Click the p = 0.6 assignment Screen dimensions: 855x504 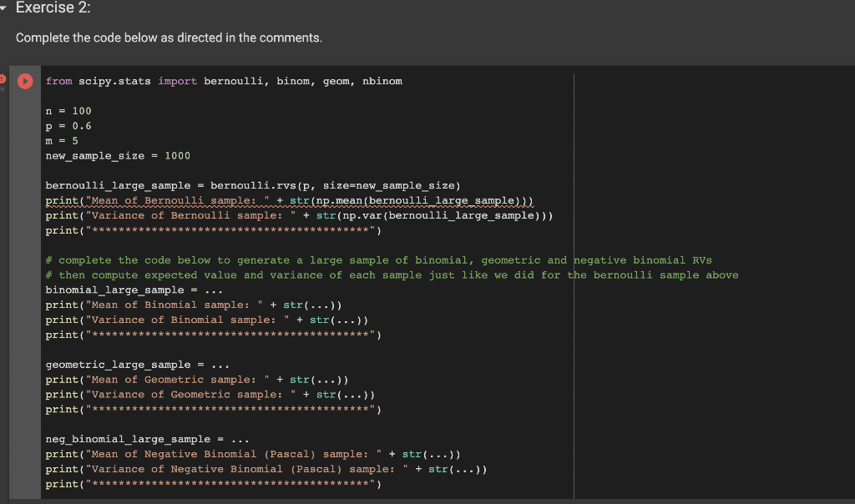[67, 125]
